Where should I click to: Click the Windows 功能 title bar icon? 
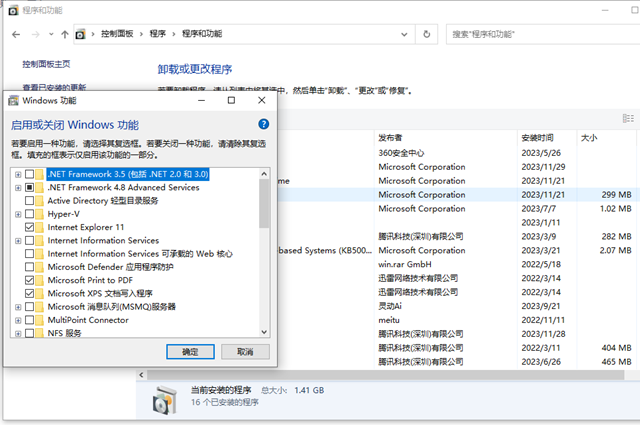(x=13, y=100)
